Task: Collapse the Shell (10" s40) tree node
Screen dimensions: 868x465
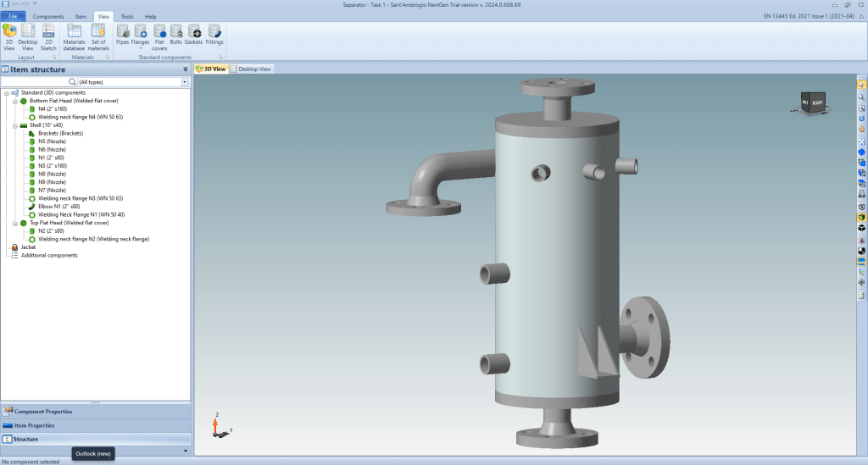Action: click(15, 125)
